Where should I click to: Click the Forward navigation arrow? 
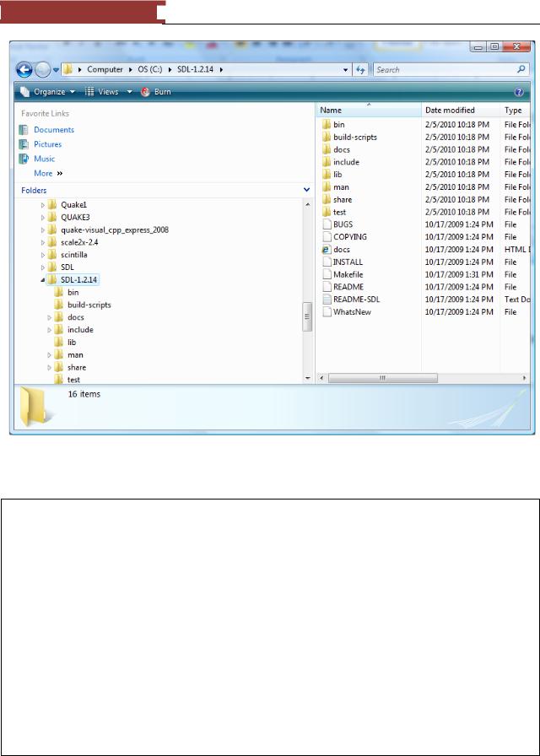43,70
